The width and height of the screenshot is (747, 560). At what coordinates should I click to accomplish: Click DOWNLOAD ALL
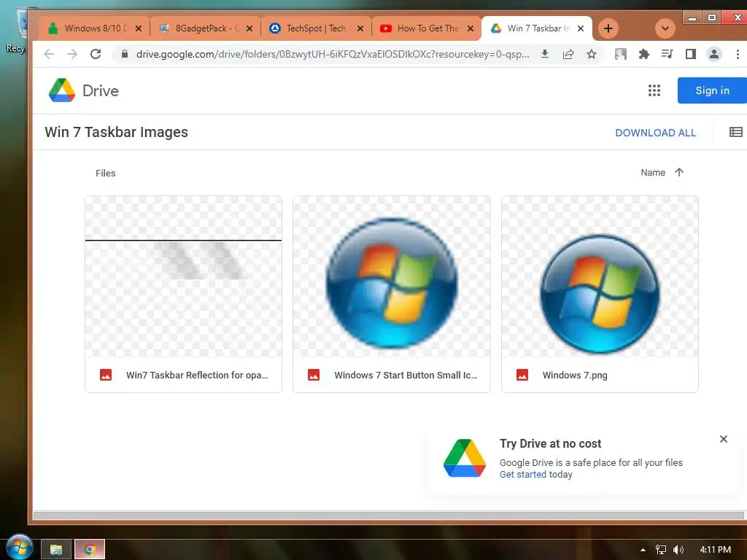(656, 133)
